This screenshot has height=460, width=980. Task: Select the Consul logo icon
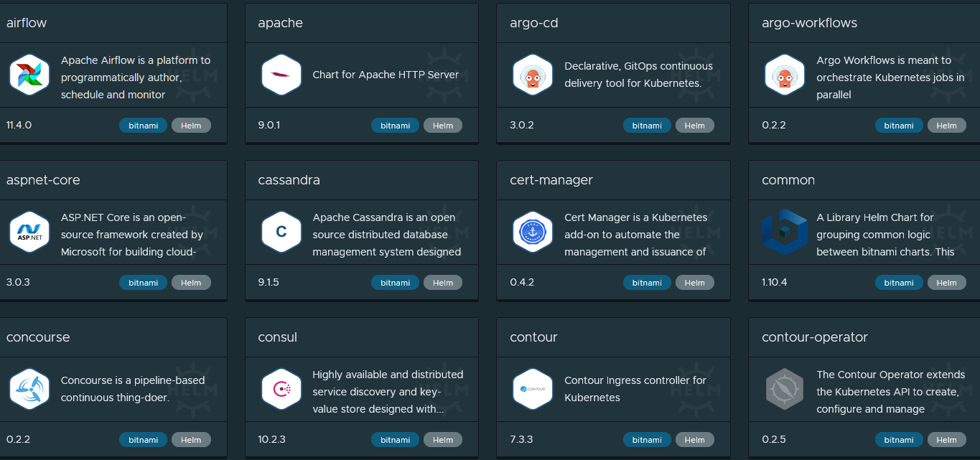click(281, 389)
